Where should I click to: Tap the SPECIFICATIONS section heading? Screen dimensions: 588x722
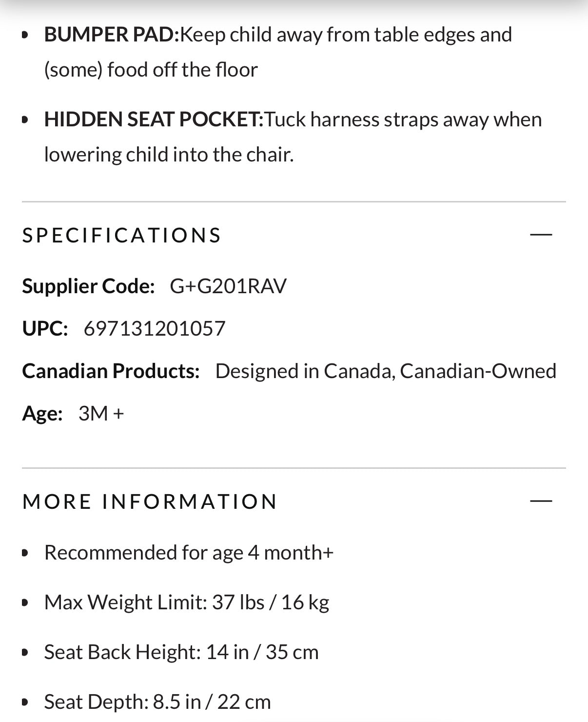(x=122, y=235)
